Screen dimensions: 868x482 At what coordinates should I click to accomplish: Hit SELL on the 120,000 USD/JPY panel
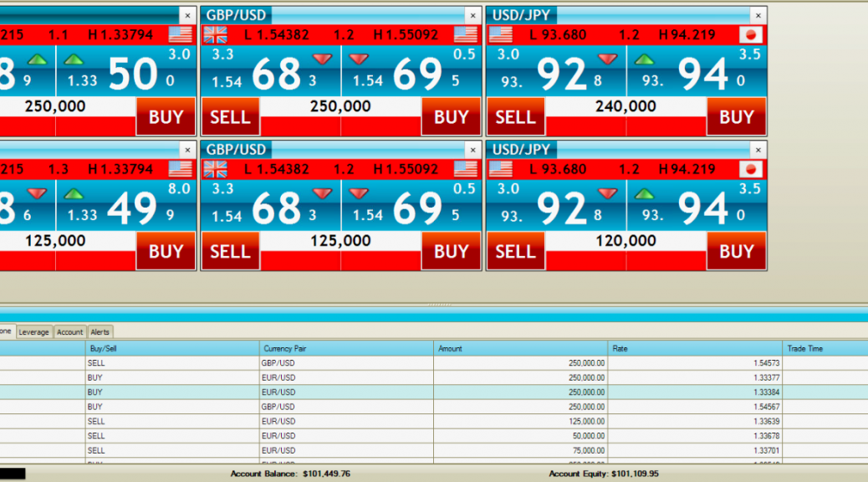click(515, 251)
